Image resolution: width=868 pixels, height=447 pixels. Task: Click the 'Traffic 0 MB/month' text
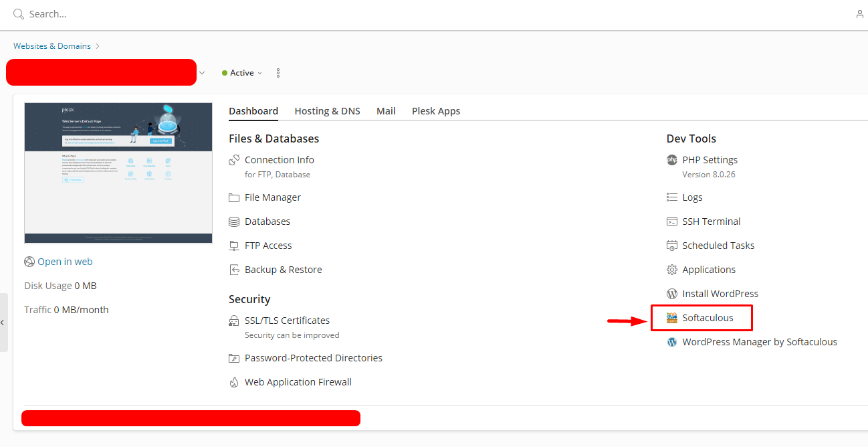click(66, 310)
